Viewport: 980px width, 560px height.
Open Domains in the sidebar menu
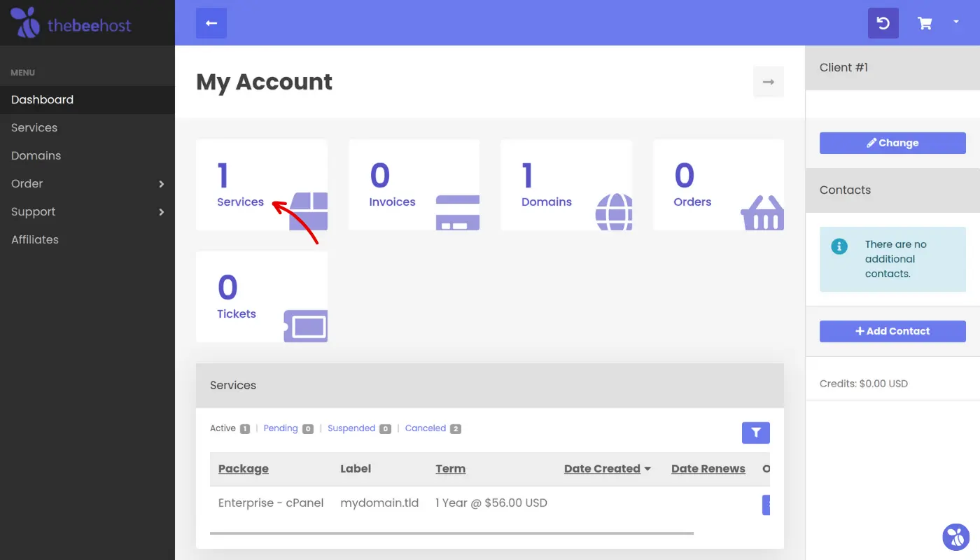coord(36,155)
